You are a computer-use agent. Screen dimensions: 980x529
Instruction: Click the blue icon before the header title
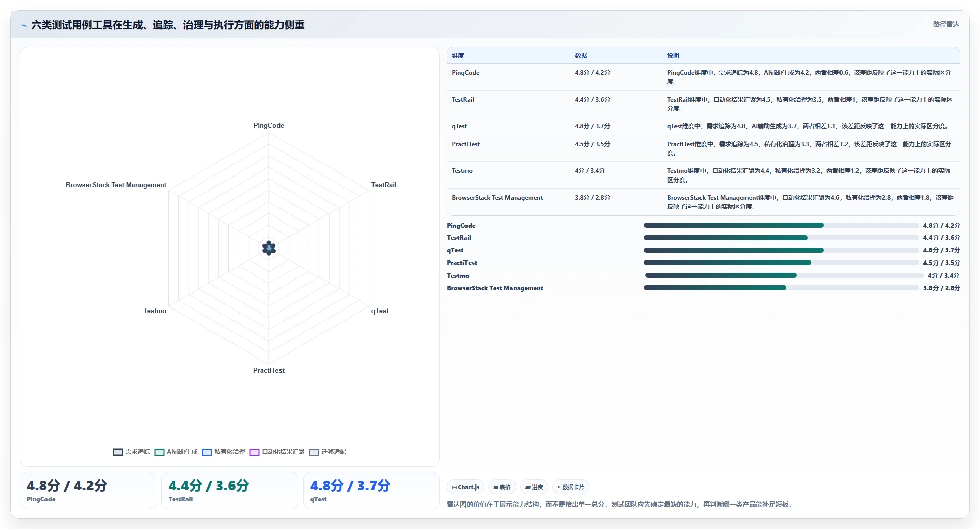tap(24, 25)
